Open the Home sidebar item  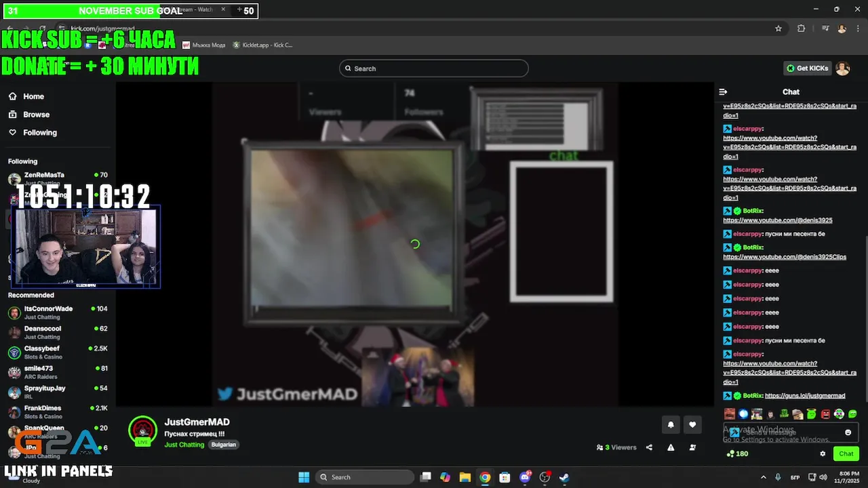26,96
